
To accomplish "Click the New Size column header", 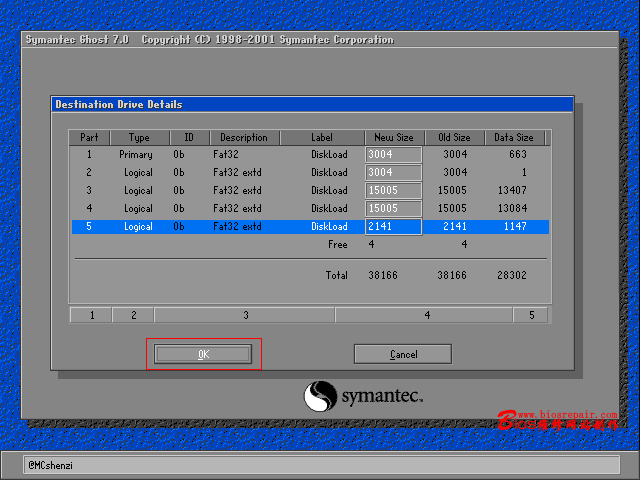I will pos(394,138).
